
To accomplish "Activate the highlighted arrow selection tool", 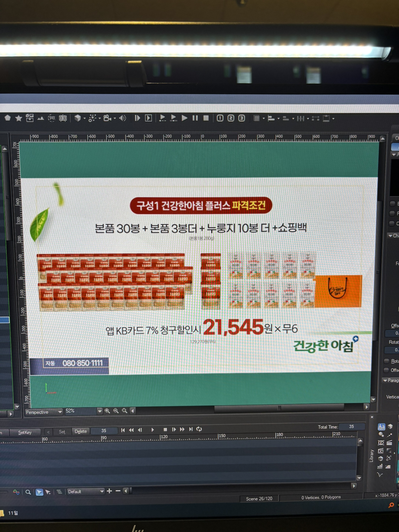I will (39, 492).
